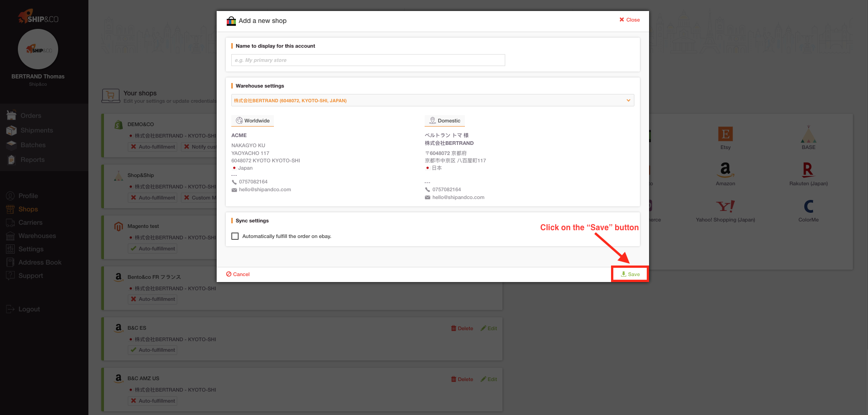The width and height of the screenshot is (868, 415).
Task: Go to Shops page
Action: (x=28, y=209)
